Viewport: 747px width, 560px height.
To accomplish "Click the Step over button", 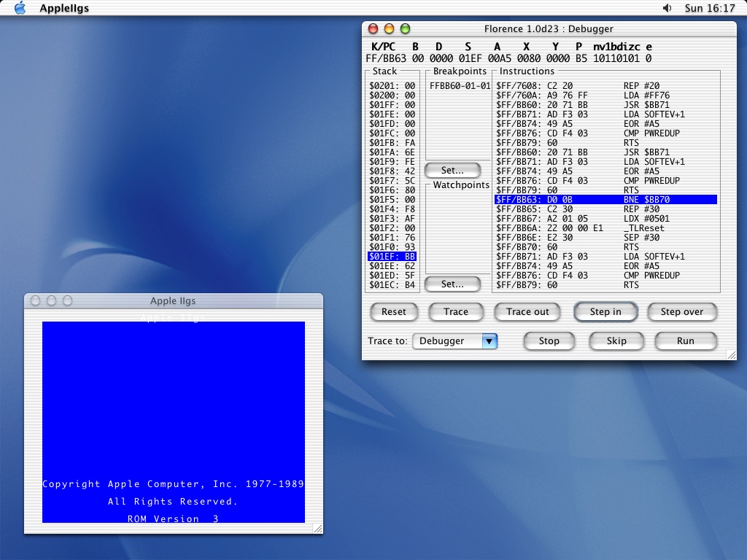I will (682, 312).
